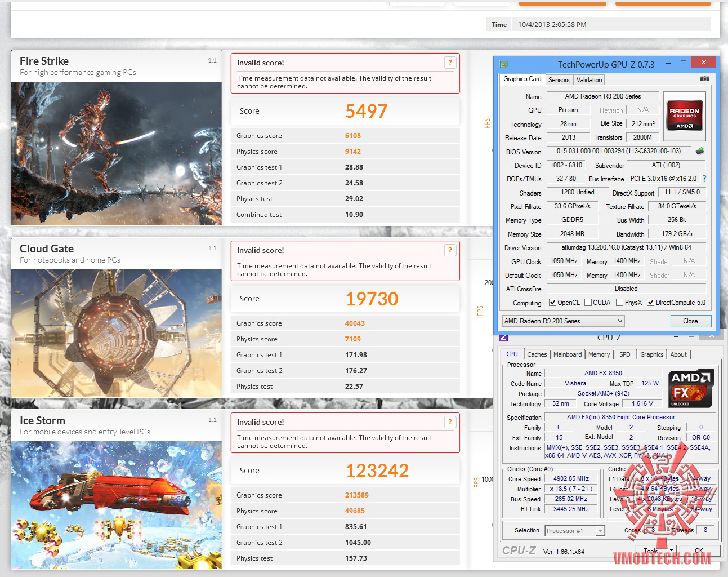Click the Tools button in CPU-Z

click(651, 551)
